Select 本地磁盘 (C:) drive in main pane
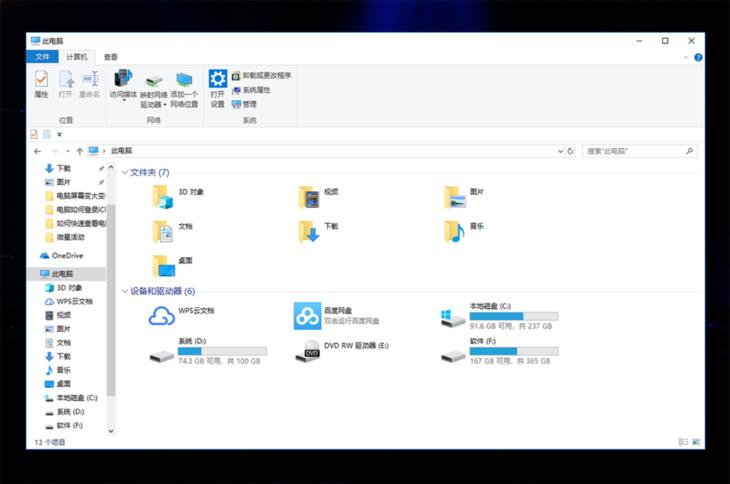 [x=500, y=316]
